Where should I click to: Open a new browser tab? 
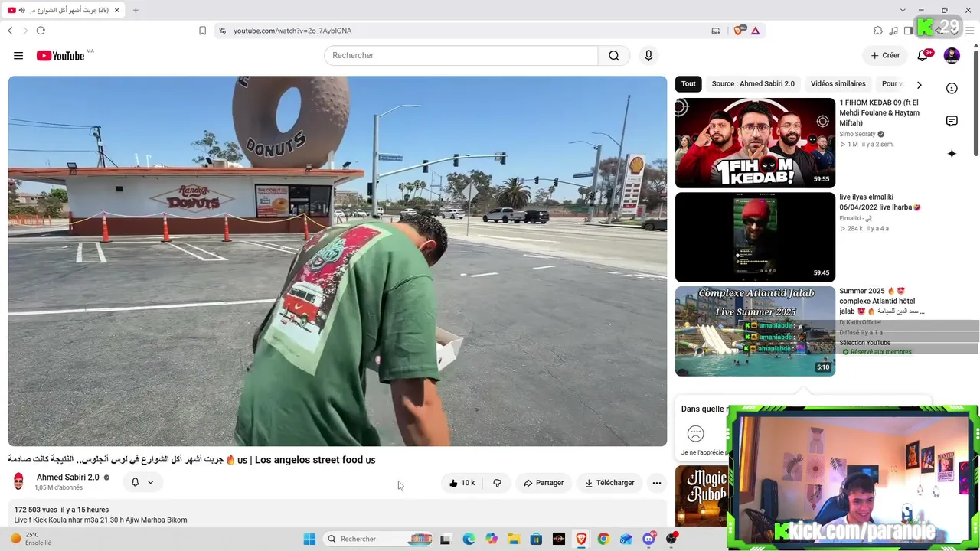coord(136,10)
